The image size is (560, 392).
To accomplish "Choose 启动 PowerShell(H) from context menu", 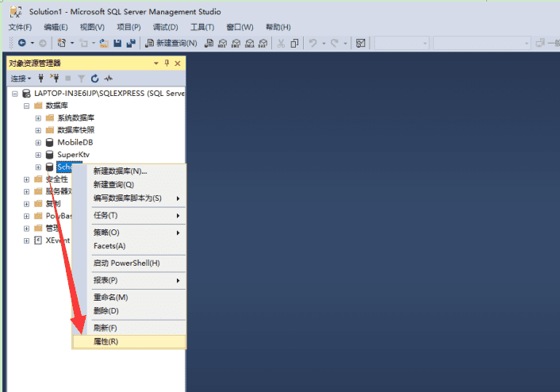I will (x=129, y=263).
